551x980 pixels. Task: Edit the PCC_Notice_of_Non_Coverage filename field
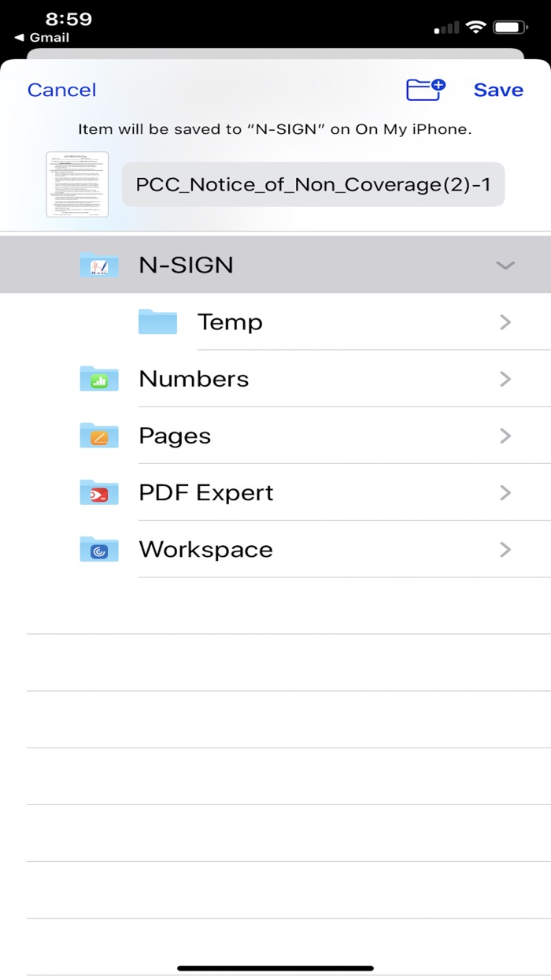tap(313, 184)
